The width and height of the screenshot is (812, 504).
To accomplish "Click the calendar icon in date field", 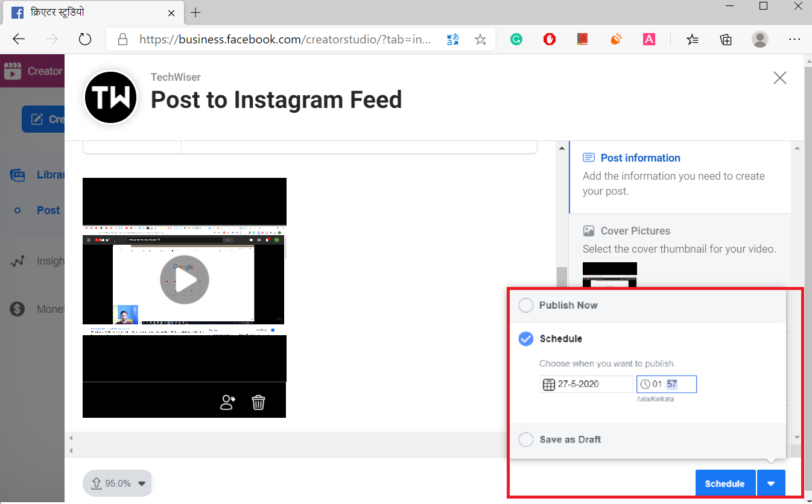I will pyautogui.click(x=548, y=385).
